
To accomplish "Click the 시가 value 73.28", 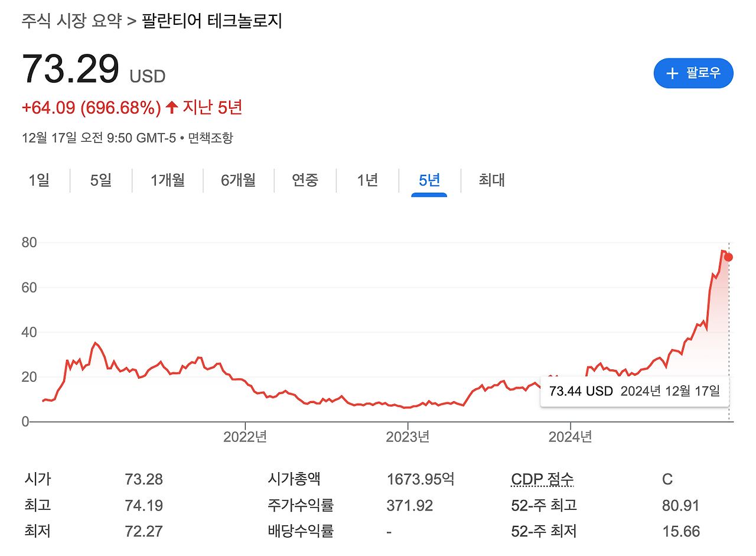I will [144, 479].
